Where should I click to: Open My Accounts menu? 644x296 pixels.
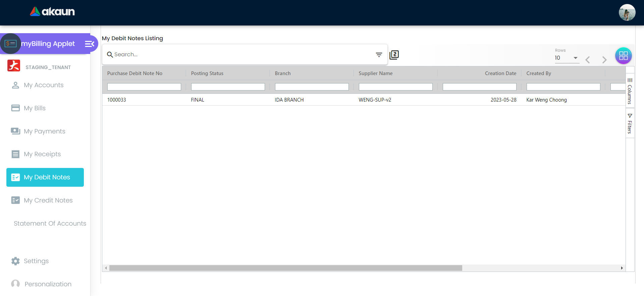tap(44, 85)
